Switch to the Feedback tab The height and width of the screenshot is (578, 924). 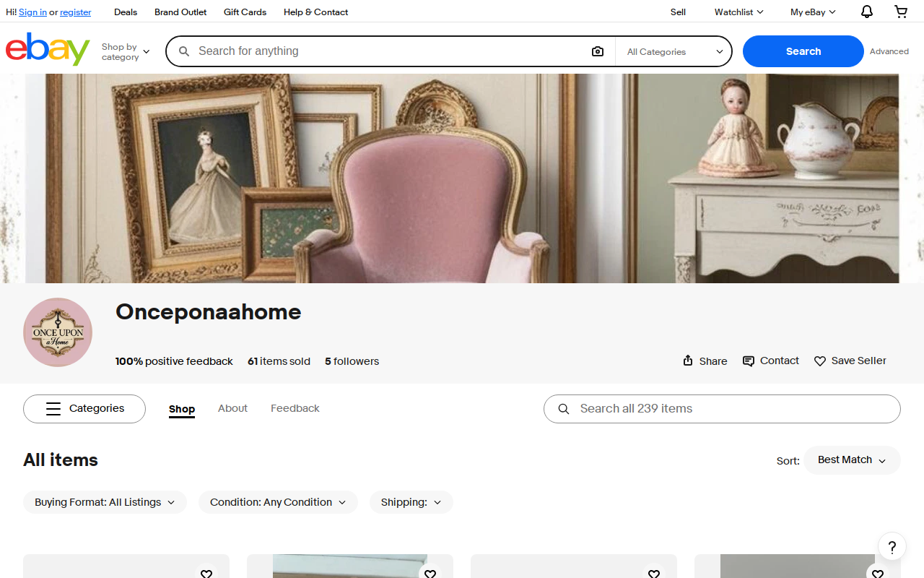[295, 408]
